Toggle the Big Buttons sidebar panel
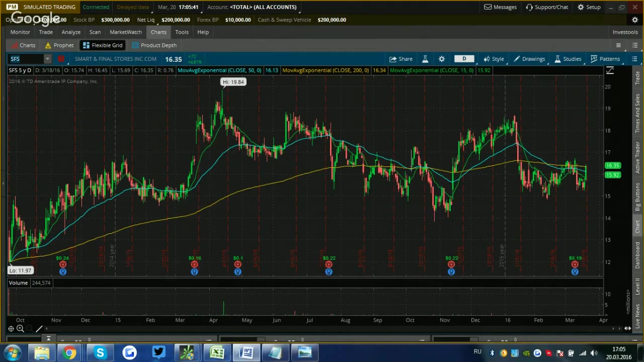The image size is (644, 362). (637, 196)
